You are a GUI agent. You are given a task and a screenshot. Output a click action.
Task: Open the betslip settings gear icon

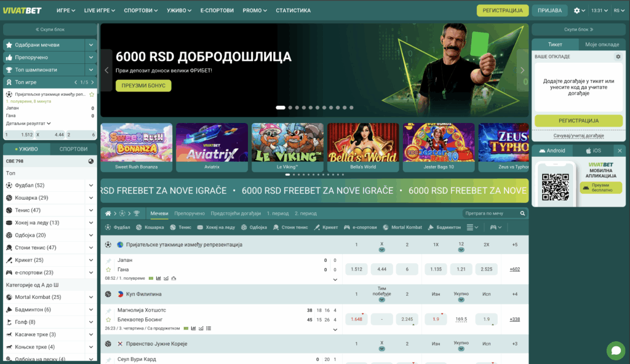618,57
